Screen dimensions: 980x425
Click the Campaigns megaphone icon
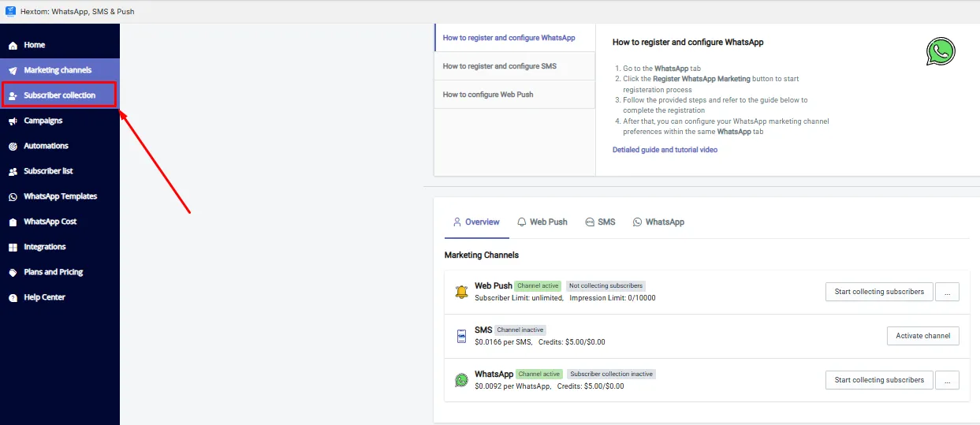(13, 121)
